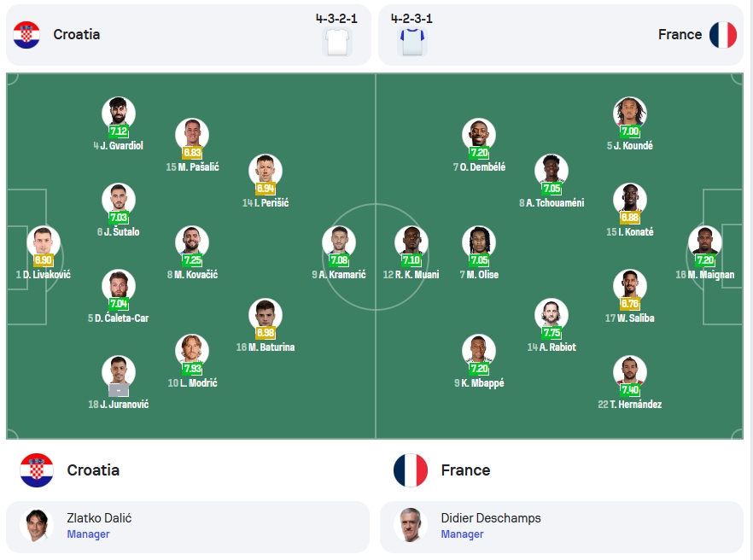The image size is (753, 560).
Task: Open Didier Deschamps's manager photo
Action: pyautogui.click(x=411, y=525)
